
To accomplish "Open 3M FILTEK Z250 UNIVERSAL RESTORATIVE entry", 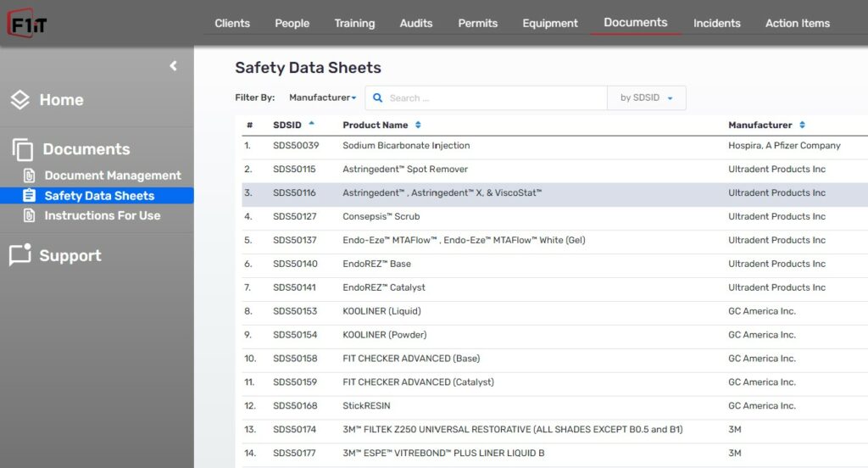I will [x=513, y=430].
